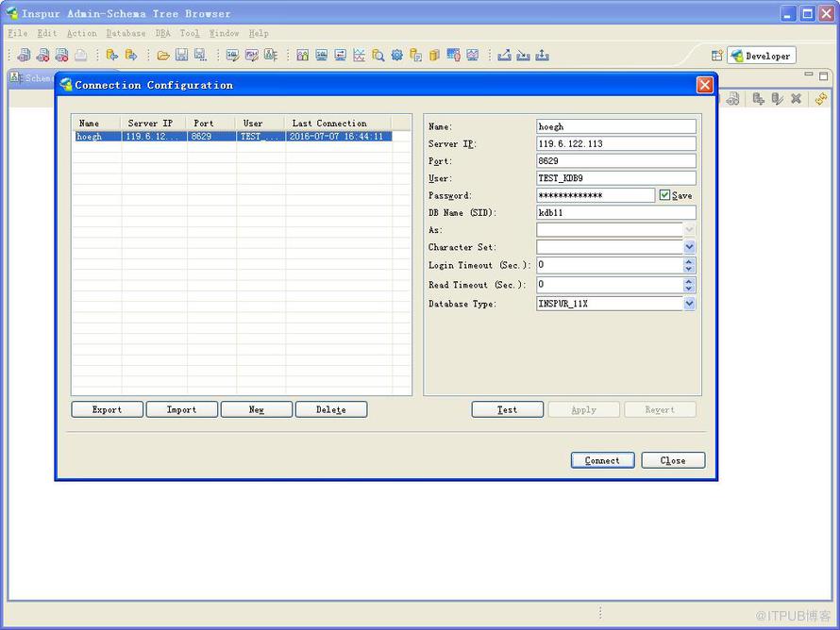Click the monitor with arrows toolbar icon
The height and width of the screenshot is (630, 840).
[x=340, y=55]
